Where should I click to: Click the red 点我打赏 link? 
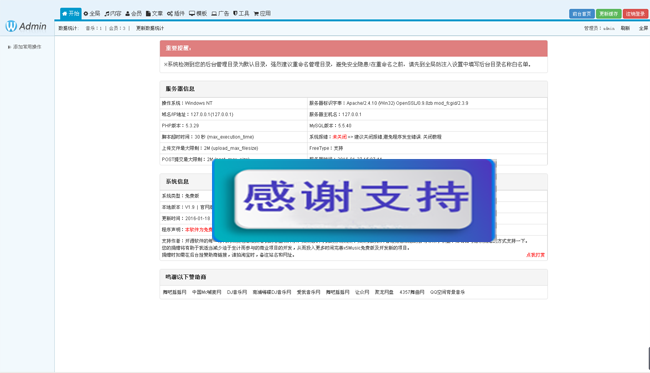(x=535, y=255)
